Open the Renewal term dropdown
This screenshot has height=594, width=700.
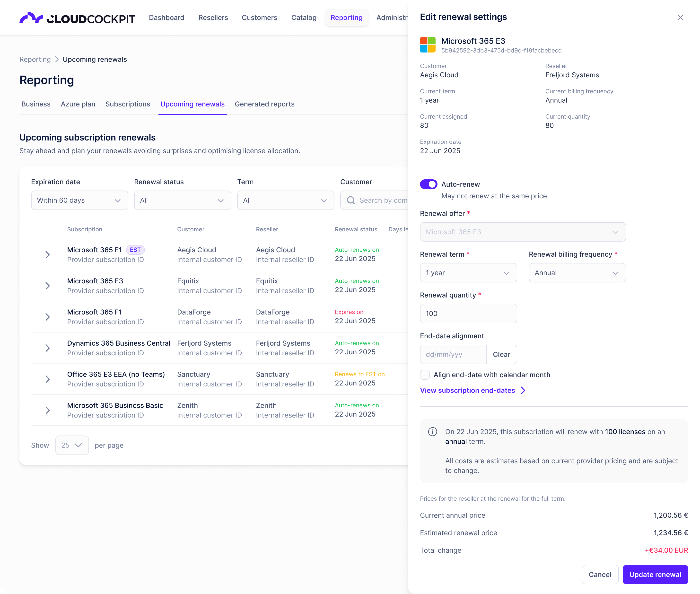[468, 273]
